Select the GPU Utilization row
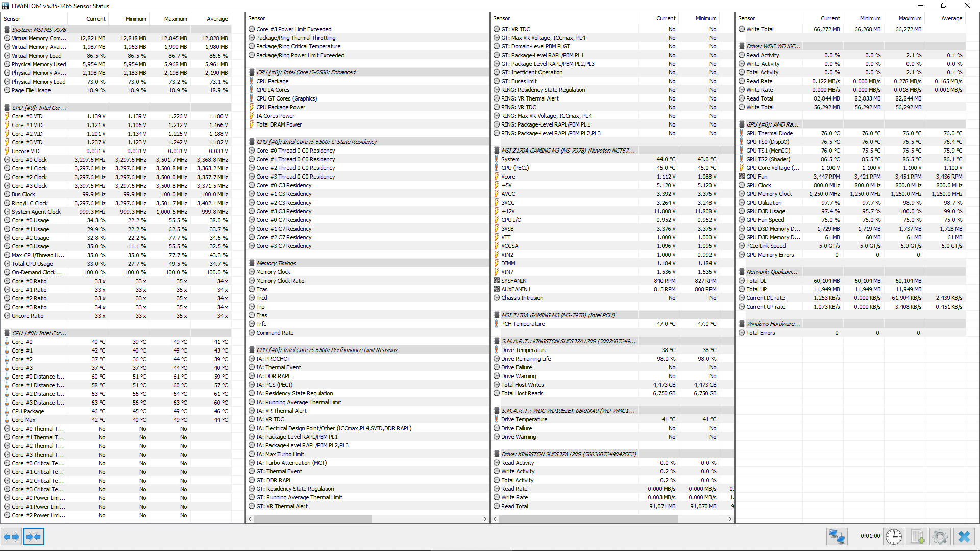Screen dimensions: 980x551 [x=851, y=203]
